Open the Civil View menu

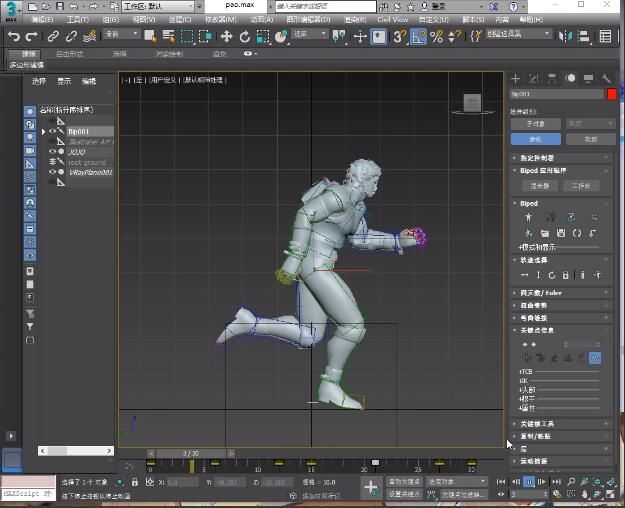393,20
